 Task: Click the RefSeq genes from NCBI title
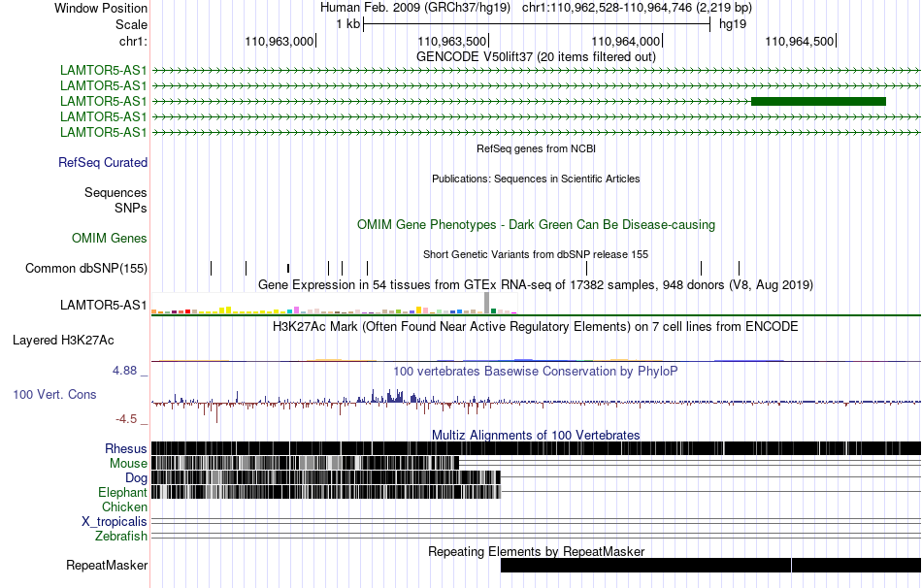pos(536,148)
